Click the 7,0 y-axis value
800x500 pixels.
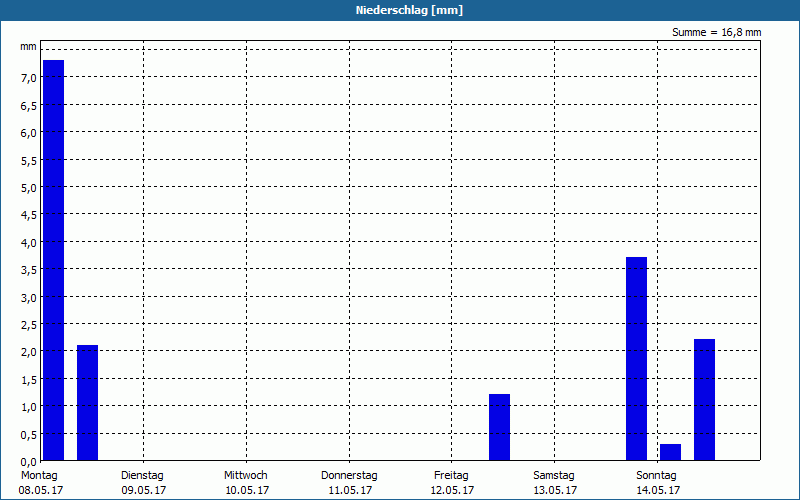coord(29,78)
